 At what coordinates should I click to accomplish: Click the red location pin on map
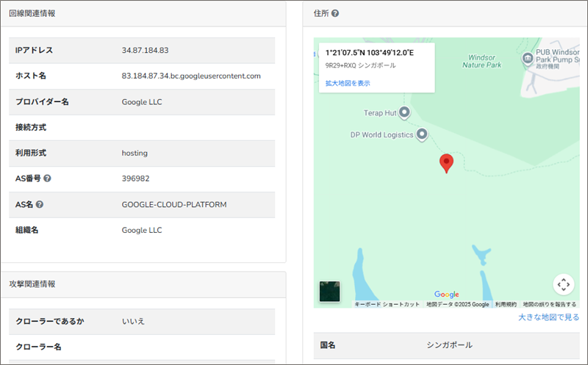(446, 163)
